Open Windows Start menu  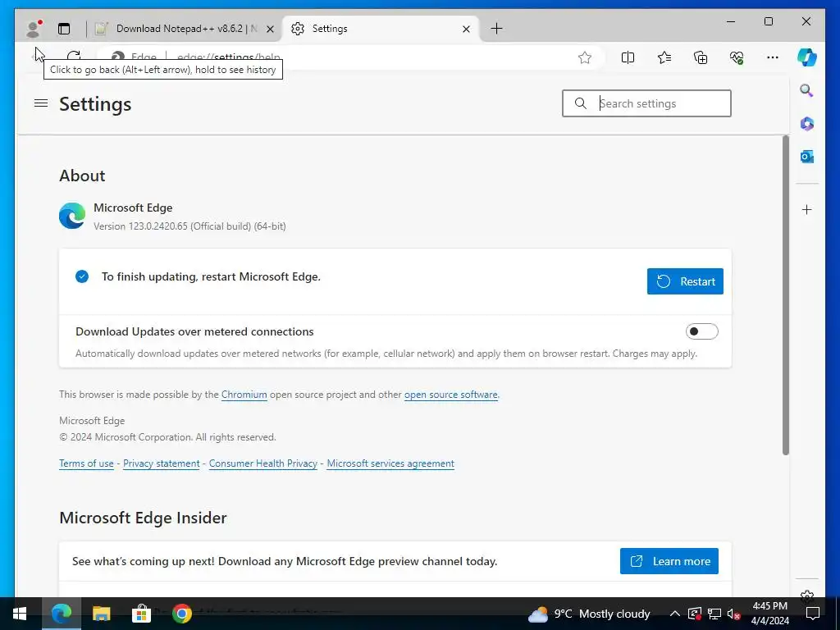pos(20,614)
